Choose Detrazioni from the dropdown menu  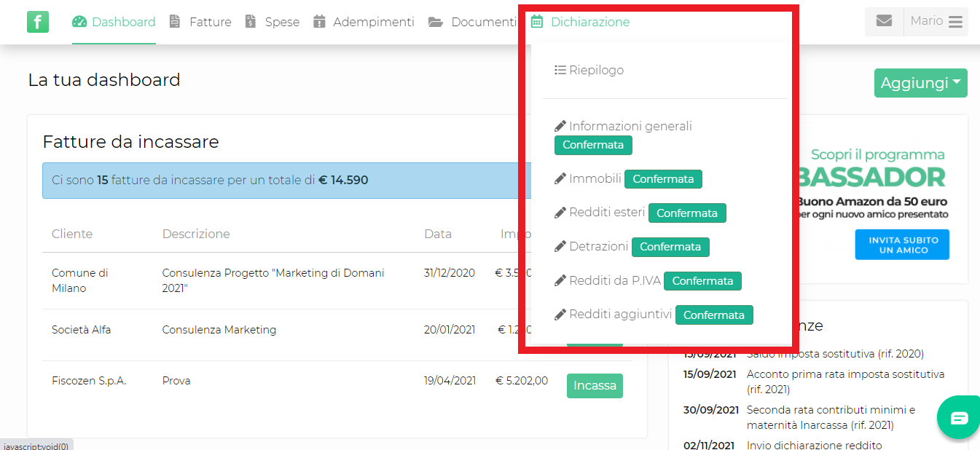tap(598, 247)
